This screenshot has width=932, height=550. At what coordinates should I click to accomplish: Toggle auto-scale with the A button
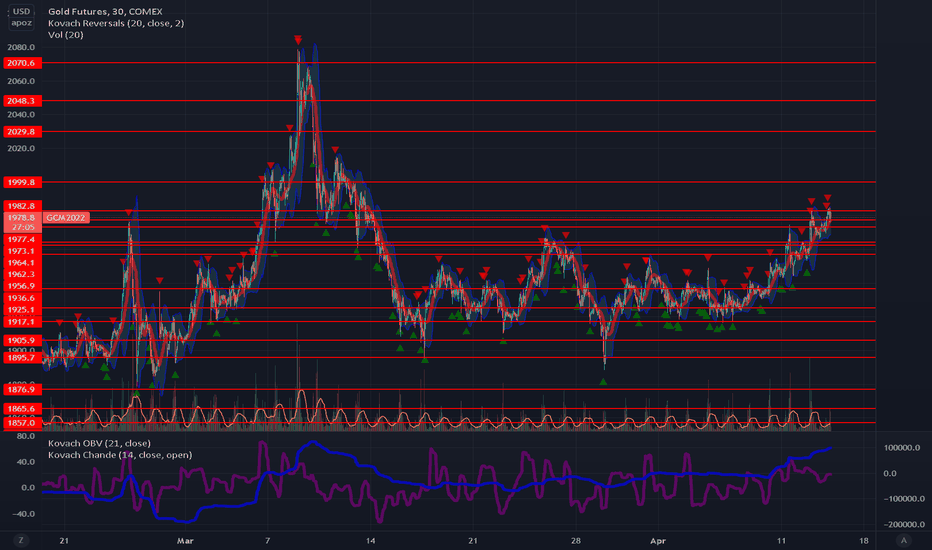click(904, 540)
